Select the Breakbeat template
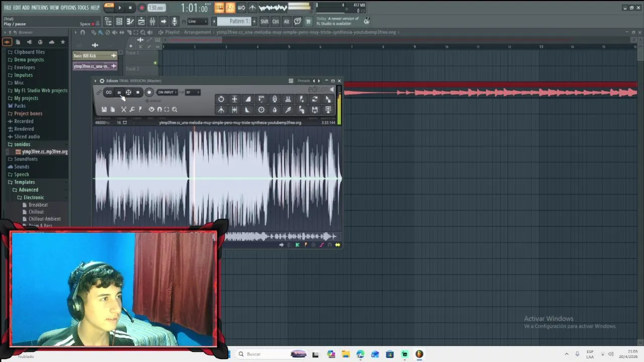This screenshot has height=362, width=644. [x=38, y=205]
